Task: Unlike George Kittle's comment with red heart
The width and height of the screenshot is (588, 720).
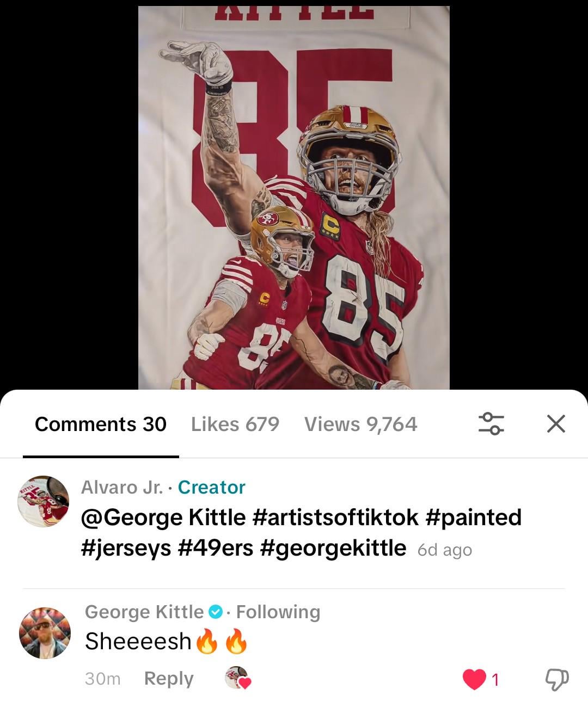Action: tap(474, 679)
